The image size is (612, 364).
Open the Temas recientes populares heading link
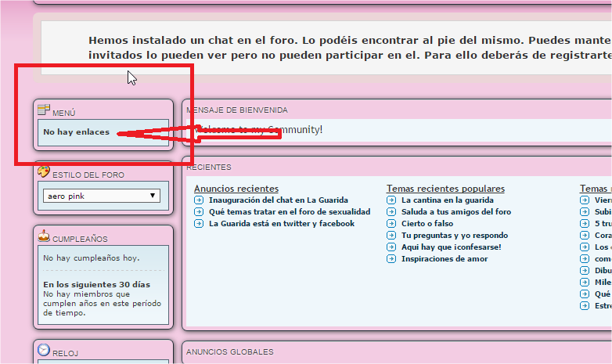click(x=445, y=189)
